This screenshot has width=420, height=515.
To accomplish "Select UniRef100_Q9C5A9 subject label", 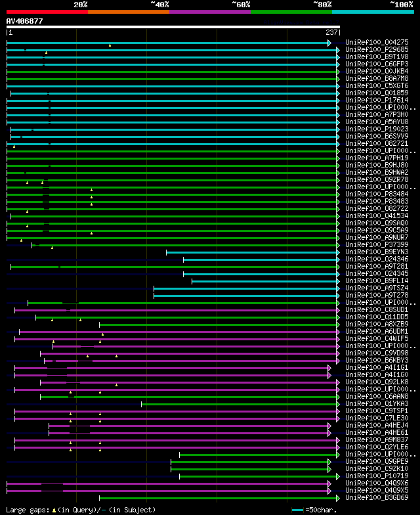I will [377, 230].
